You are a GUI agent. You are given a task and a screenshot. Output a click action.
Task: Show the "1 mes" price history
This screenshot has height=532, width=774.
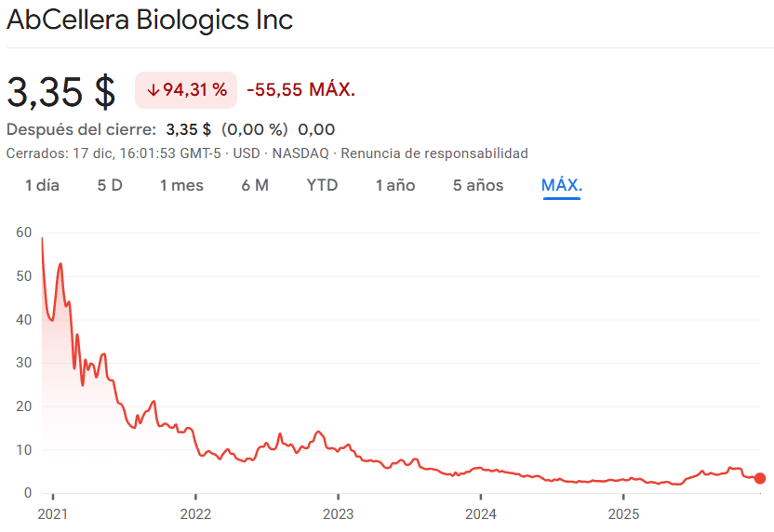pos(181,185)
